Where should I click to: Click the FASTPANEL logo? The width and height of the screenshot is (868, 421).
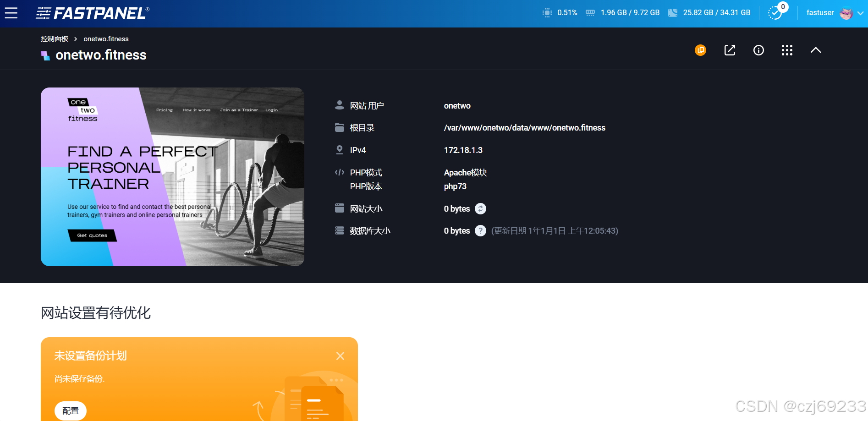point(93,13)
